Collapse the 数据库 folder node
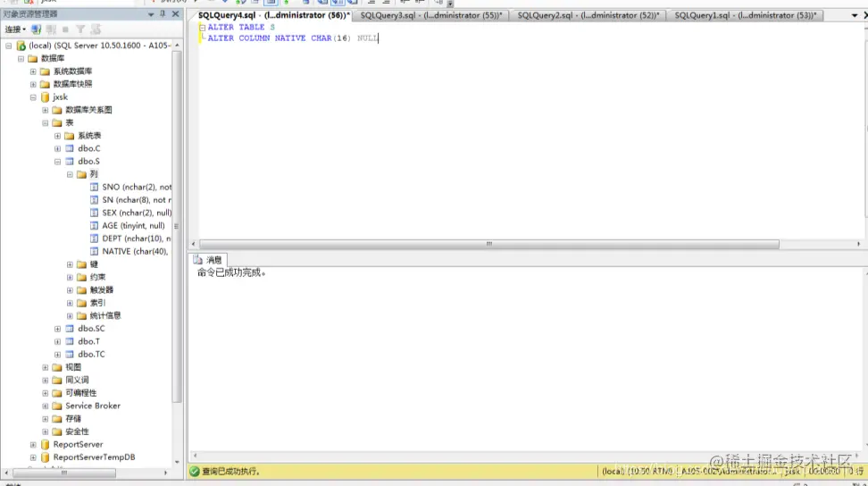This screenshot has width=868, height=486. [x=21, y=58]
